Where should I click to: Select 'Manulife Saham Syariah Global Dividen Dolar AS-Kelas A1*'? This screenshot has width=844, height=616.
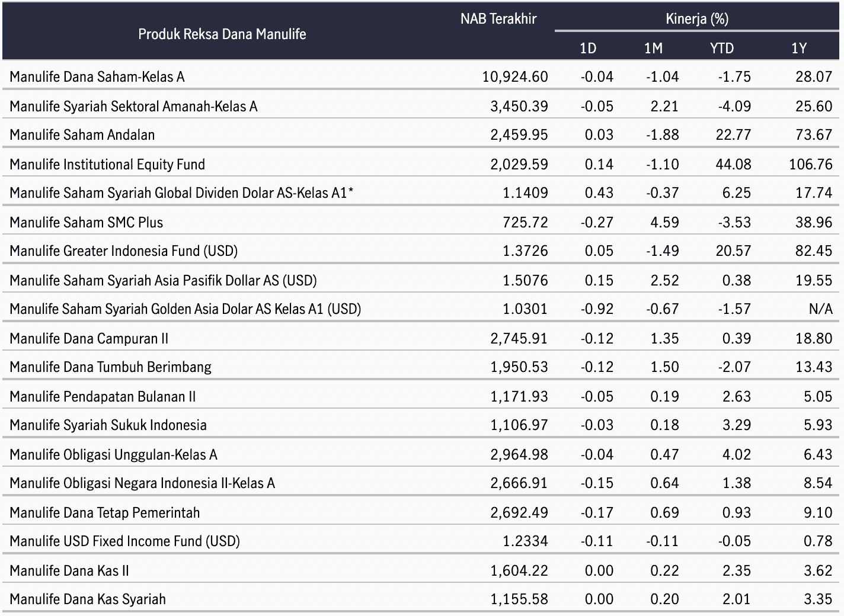[181, 192]
